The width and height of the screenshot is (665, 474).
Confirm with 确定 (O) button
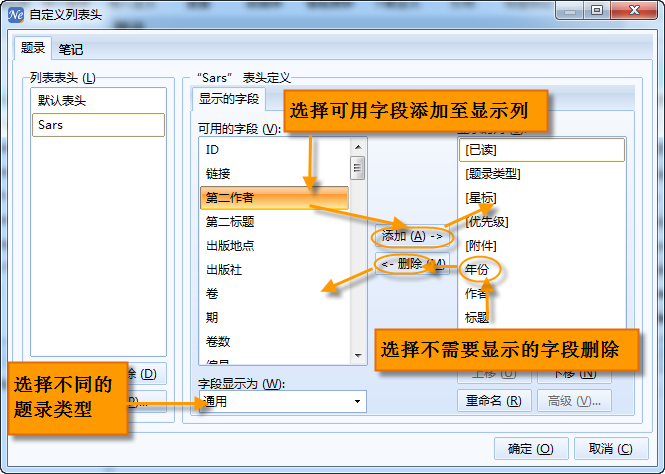pyautogui.click(x=531, y=449)
